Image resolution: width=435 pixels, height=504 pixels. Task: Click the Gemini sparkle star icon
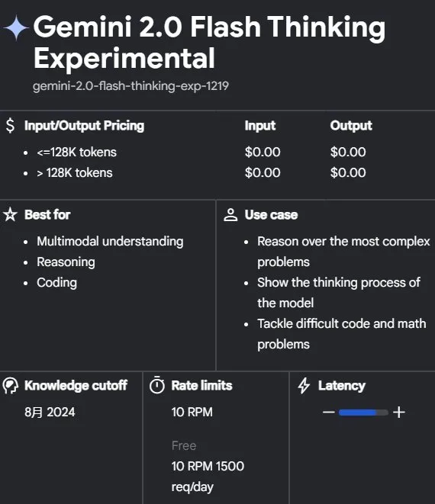17,27
